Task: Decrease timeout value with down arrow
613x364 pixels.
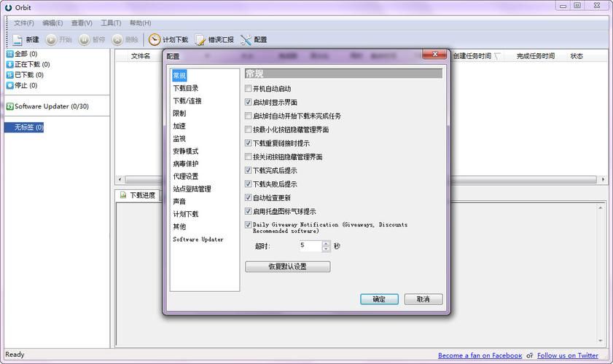Action: [x=326, y=249]
